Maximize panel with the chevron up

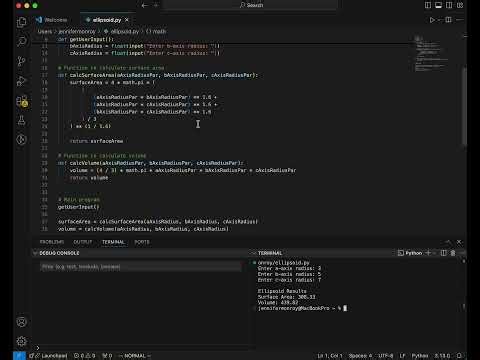tap(448, 242)
